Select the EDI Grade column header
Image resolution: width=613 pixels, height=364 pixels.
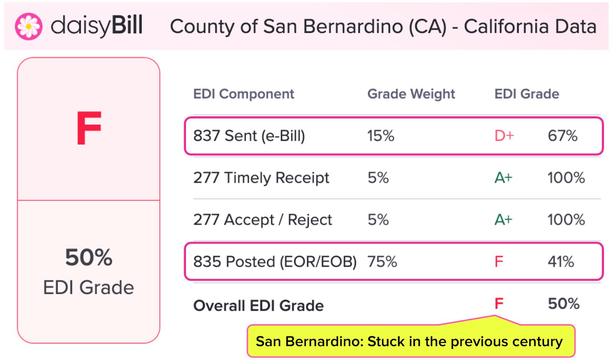(526, 94)
